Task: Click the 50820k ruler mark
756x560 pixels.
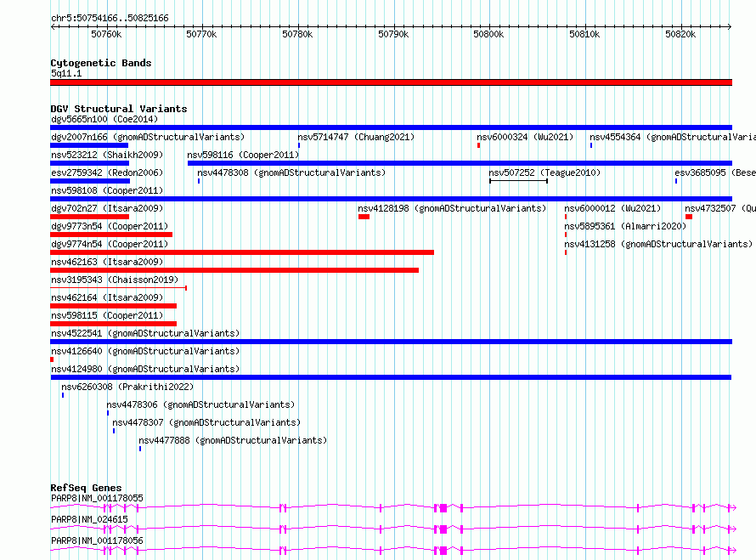Action: [680, 34]
